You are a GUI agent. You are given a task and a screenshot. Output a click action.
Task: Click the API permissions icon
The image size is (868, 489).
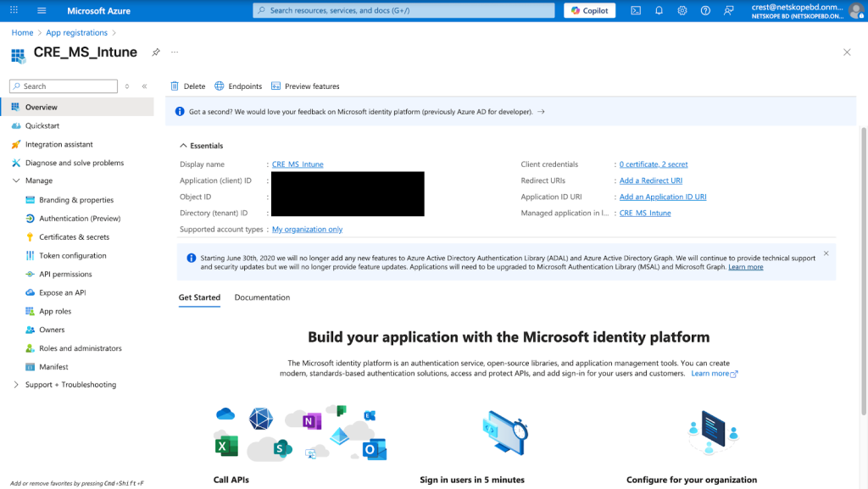pos(30,274)
